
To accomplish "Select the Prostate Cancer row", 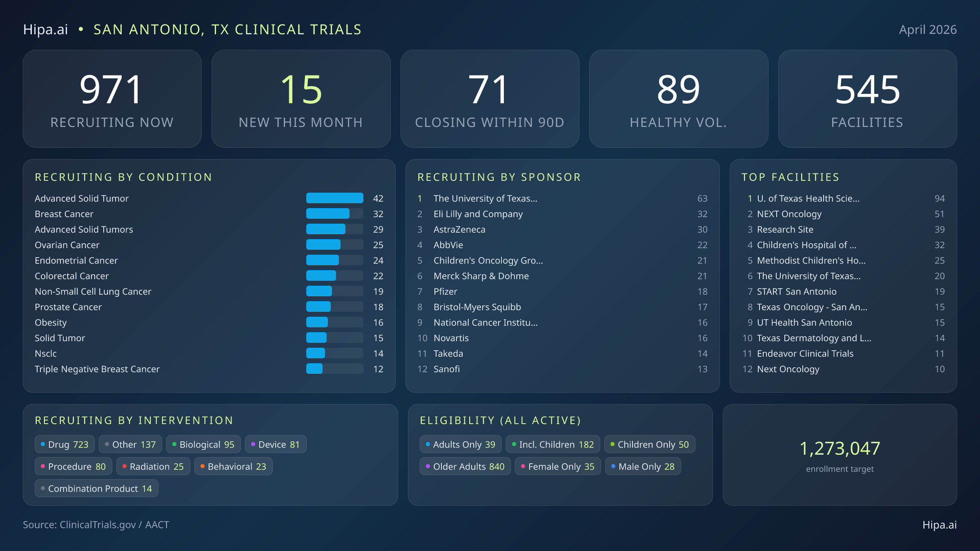I will coord(209,307).
